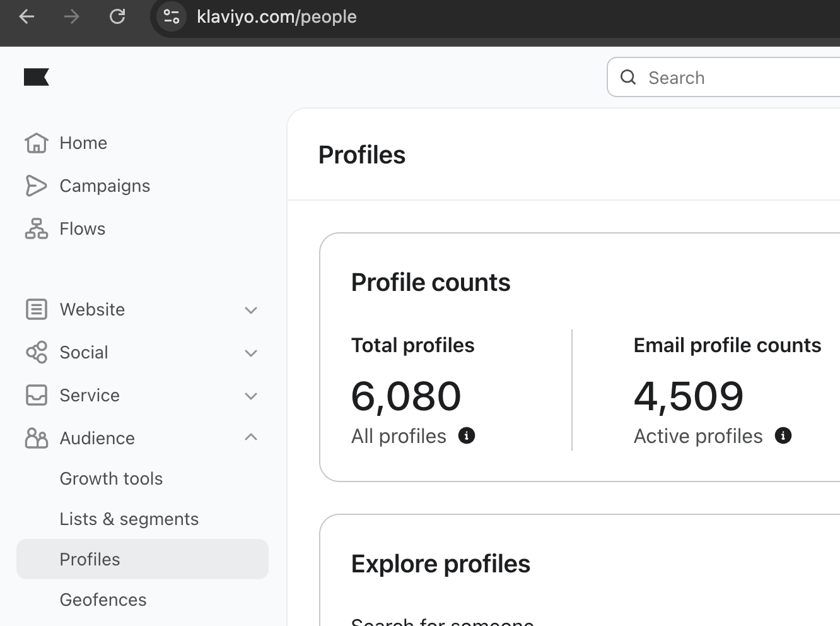Open Growth tools in sidebar
Image resolution: width=840 pixels, height=626 pixels.
111,479
